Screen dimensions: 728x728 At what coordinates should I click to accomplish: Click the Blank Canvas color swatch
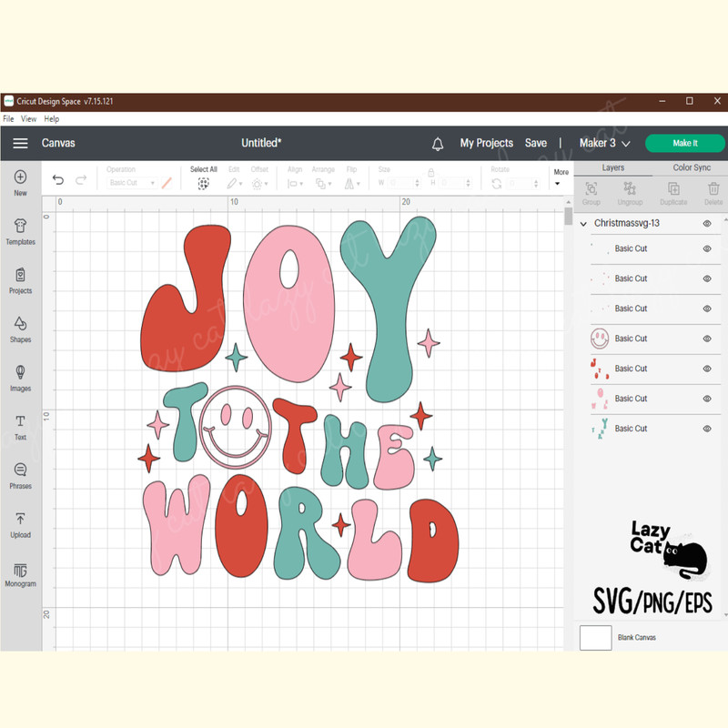(595, 638)
